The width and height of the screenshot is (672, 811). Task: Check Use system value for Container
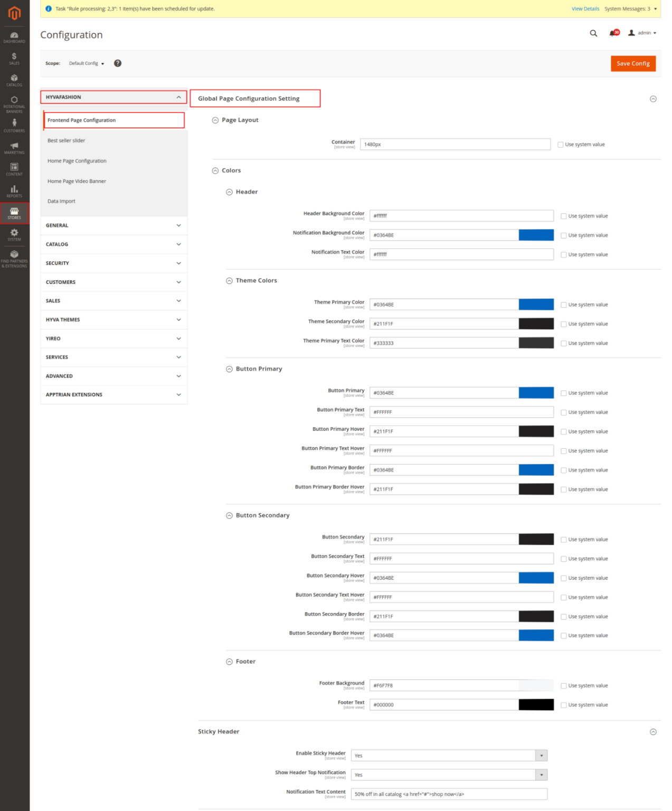point(561,145)
